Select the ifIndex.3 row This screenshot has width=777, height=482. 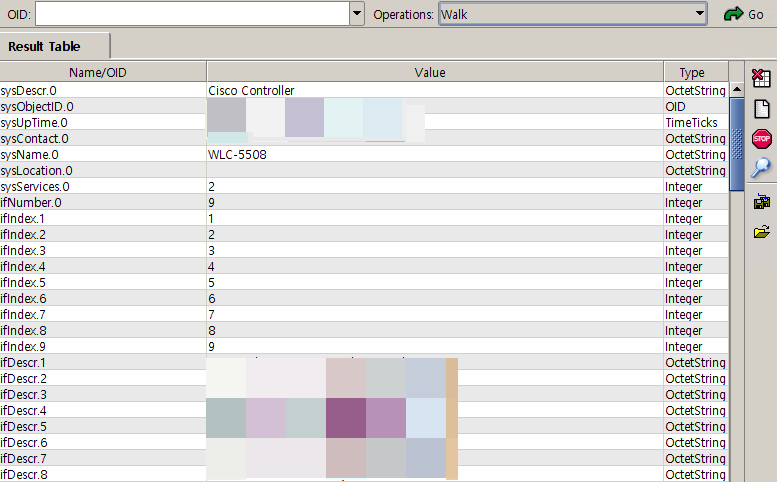(x=364, y=251)
